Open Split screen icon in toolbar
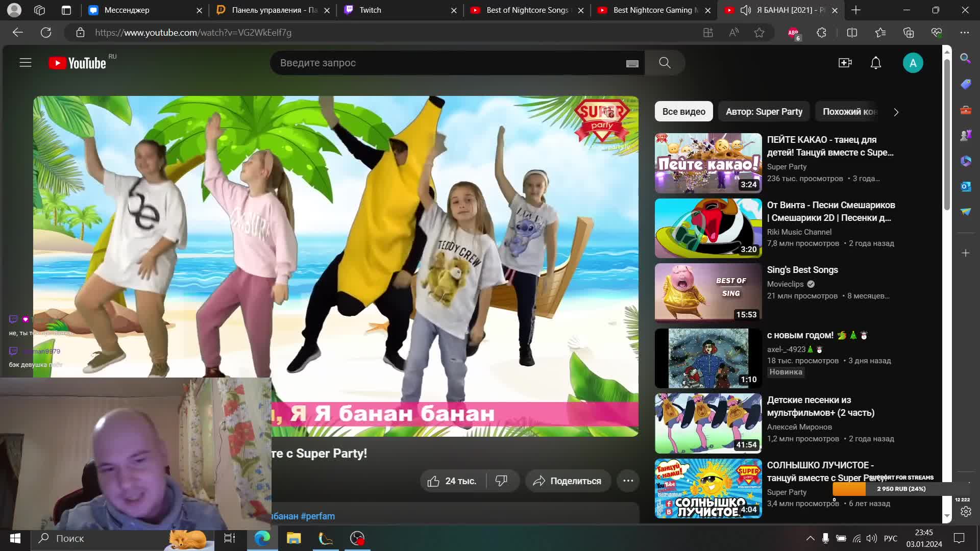This screenshot has height=551, width=980. (852, 32)
